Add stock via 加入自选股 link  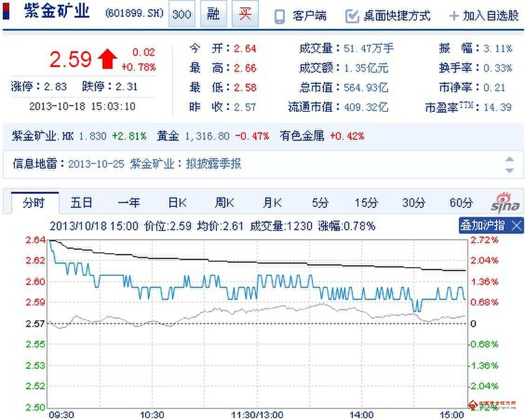(491, 16)
